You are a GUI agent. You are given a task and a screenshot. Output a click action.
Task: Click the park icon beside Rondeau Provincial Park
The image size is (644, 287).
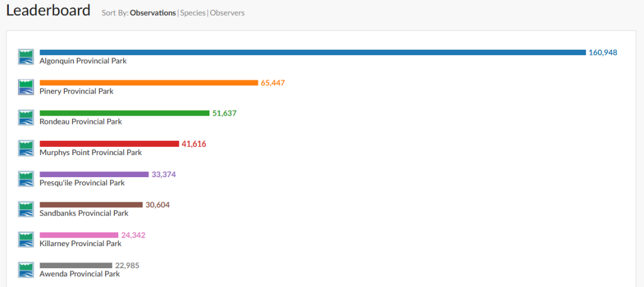click(x=26, y=117)
